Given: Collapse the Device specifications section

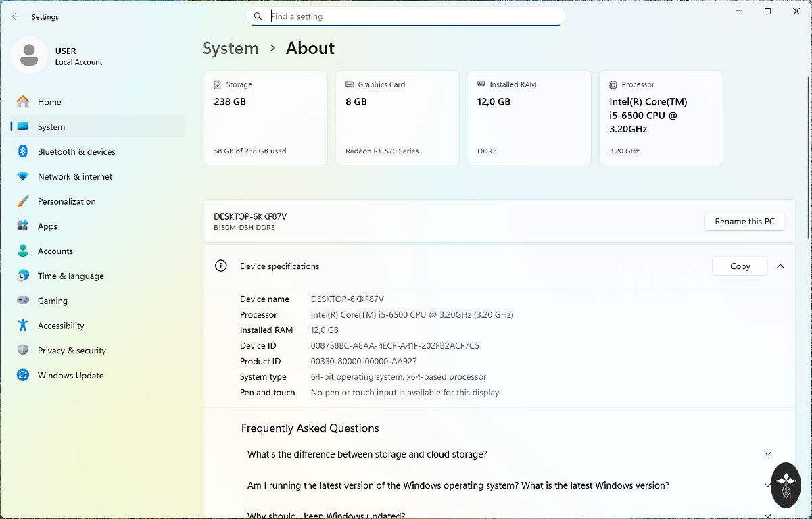Looking at the screenshot, I should 780,266.
